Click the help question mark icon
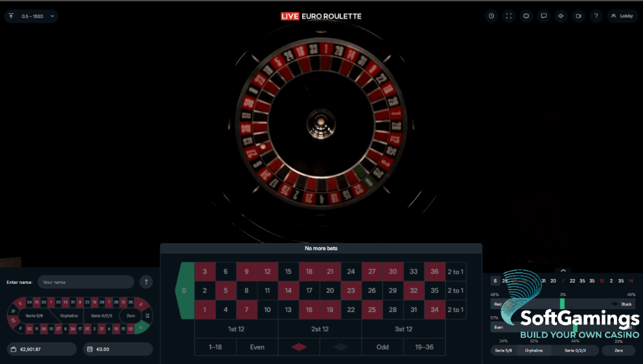 (x=596, y=16)
